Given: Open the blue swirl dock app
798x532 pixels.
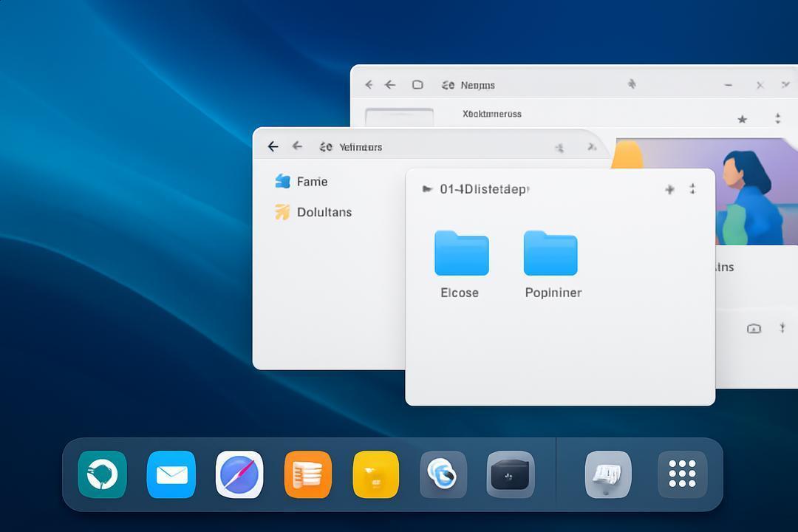Looking at the screenshot, I should coord(443,474).
